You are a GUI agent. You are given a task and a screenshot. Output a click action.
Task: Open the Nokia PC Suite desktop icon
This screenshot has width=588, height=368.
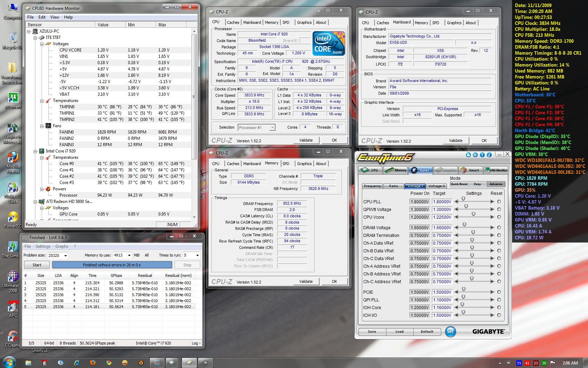tap(13, 193)
